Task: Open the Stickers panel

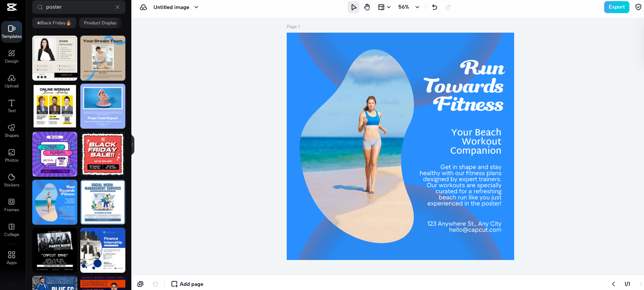Action: tap(12, 180)
